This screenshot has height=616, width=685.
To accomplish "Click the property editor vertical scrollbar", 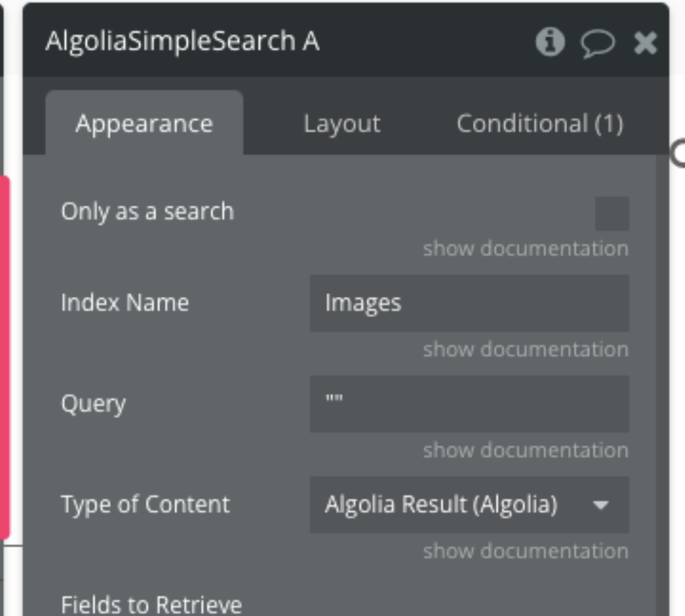I will tap(662, 385).
